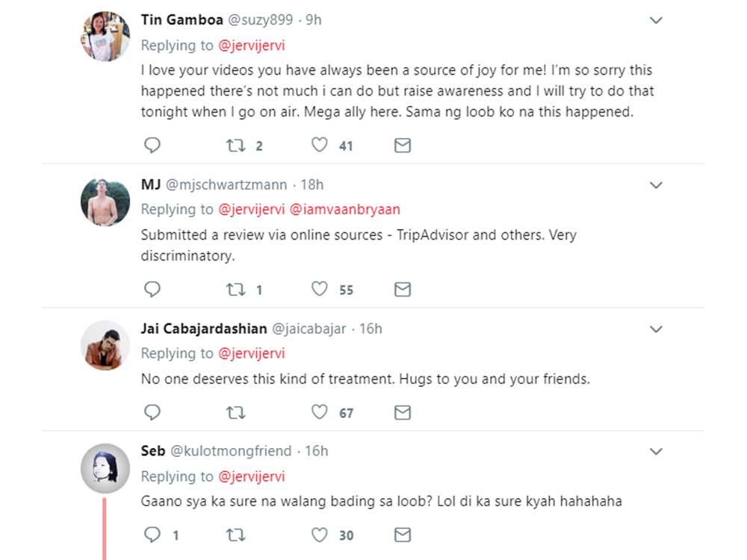Viewport: 747px width, 560px height.
Task: Send MJ's tweet via direct message
Action: click(x=403, y=290)
